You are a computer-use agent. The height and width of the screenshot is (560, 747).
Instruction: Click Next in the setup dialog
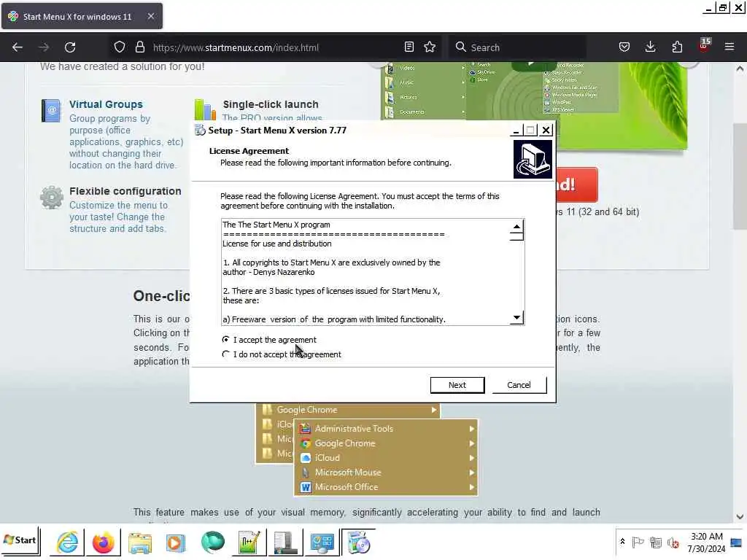click(x=457, y=385)
